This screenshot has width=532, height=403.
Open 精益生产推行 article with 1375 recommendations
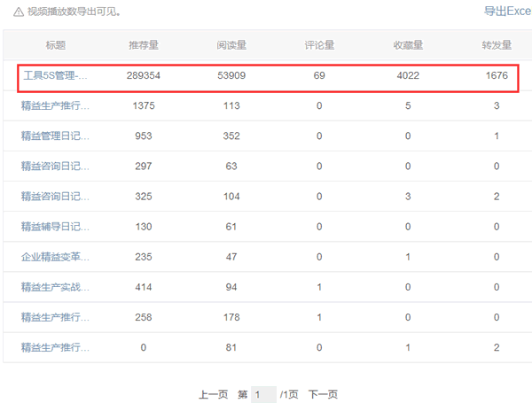[55, 106]
